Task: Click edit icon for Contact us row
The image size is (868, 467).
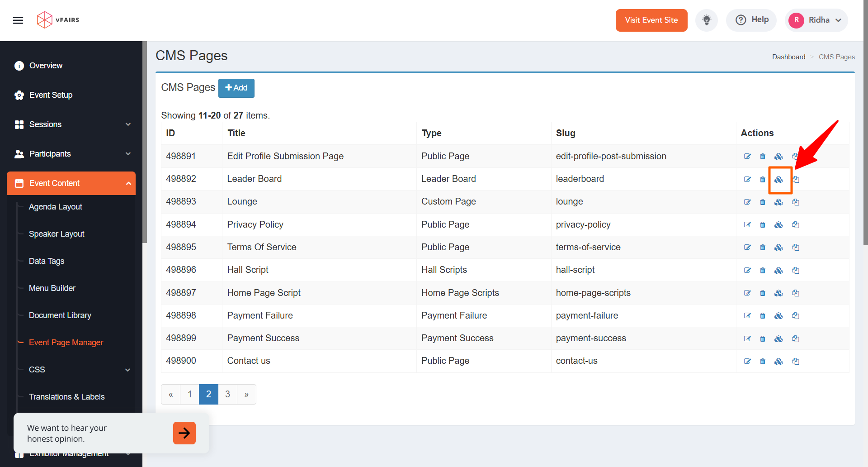Action: click(x=747, y=361)
